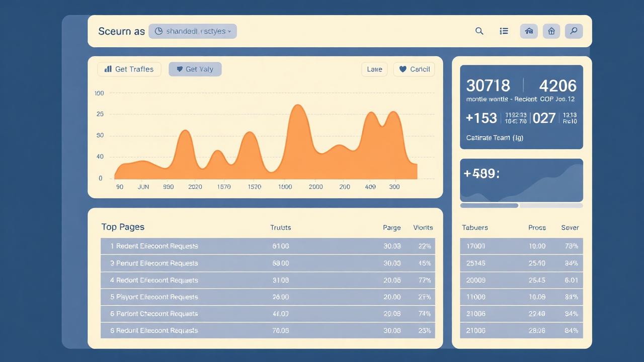This screenshot has height=362, width=644.
Task: Click the heart icon on Cancil button
Action: click(x=403, y=69)
